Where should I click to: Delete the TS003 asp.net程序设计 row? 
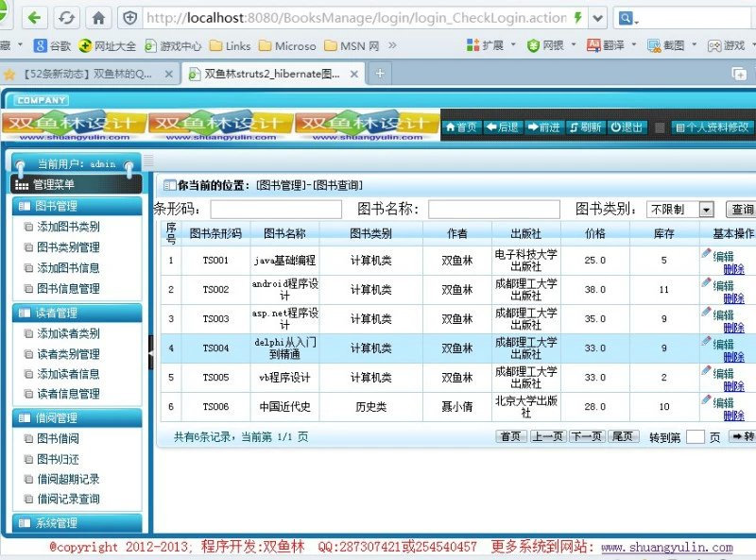[733, 328]
